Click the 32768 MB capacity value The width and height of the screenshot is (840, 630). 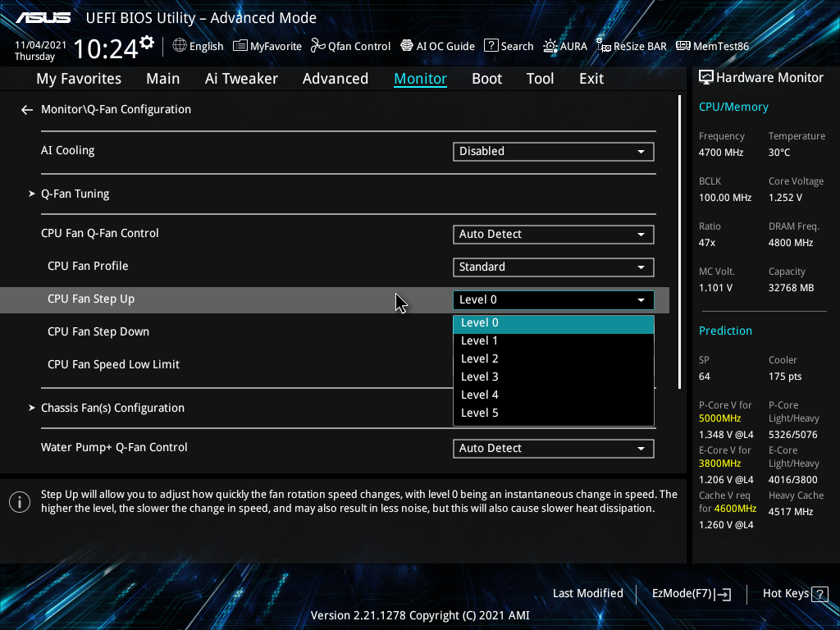coord(792,288)
